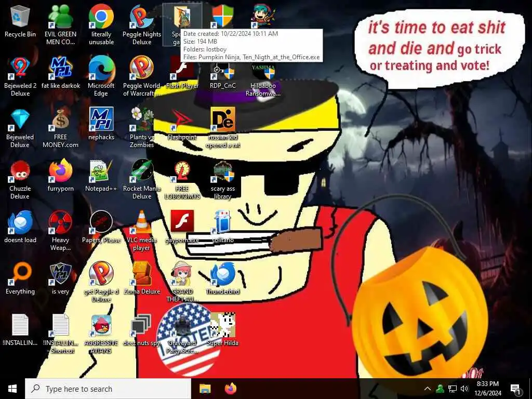The height and width of the screenshot is (399, 532).
Task: Select the Heavy Weap... shortcut
Action: [60, 231]
